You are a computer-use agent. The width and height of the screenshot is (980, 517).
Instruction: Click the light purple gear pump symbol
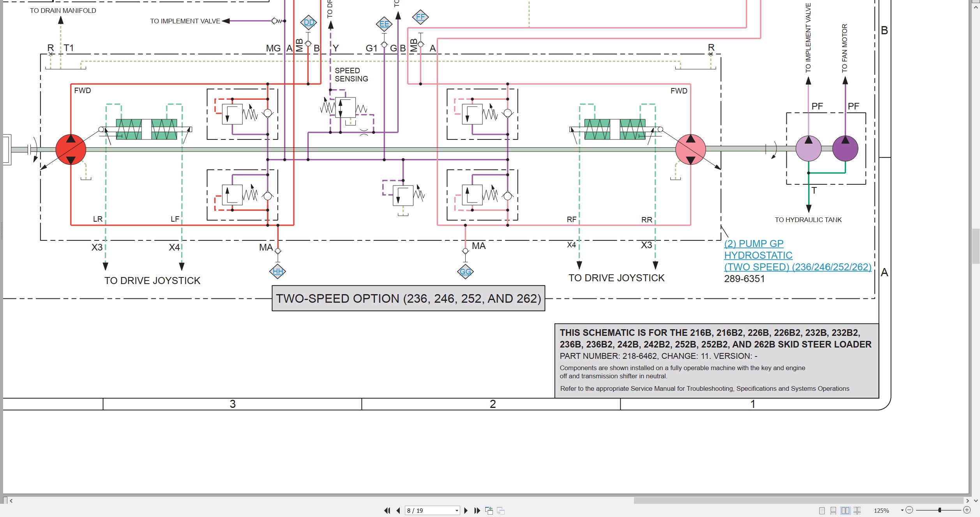click(809, 148)
